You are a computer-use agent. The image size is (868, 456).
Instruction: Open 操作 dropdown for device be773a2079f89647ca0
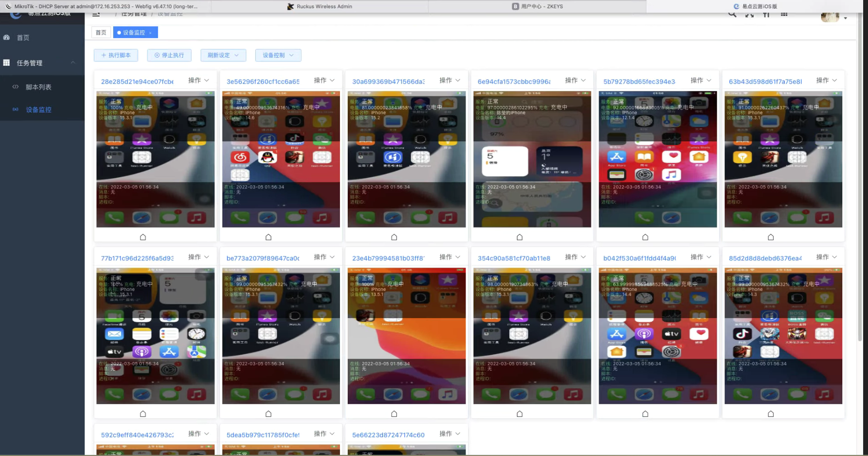tap(324, 257)
